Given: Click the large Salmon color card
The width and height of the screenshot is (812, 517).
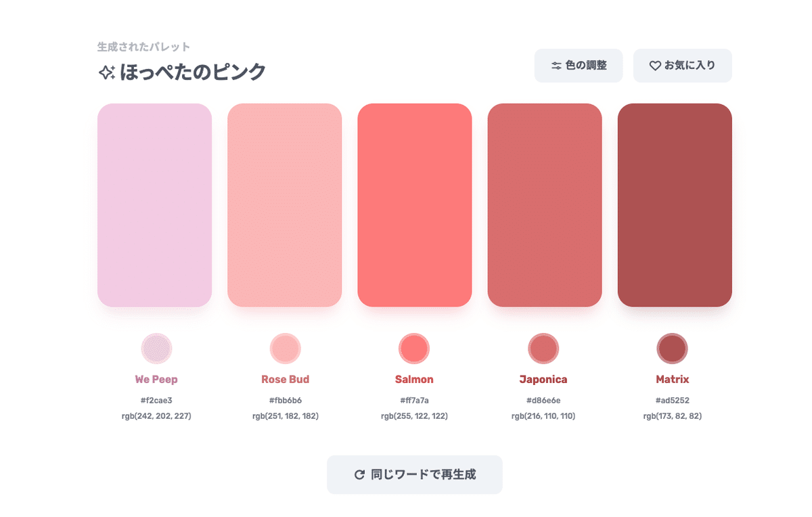Looking at the screenshot, I should 415,205.
